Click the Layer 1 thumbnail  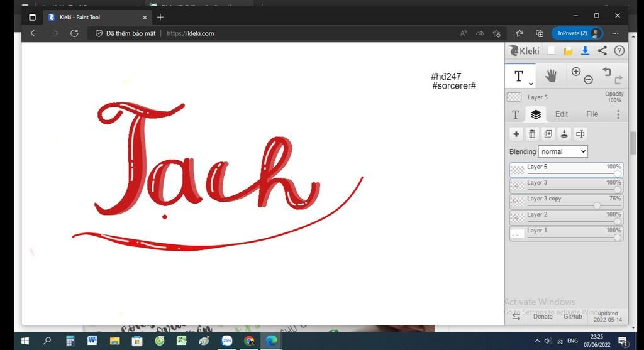pyautogui.click(x=517, y=234)
